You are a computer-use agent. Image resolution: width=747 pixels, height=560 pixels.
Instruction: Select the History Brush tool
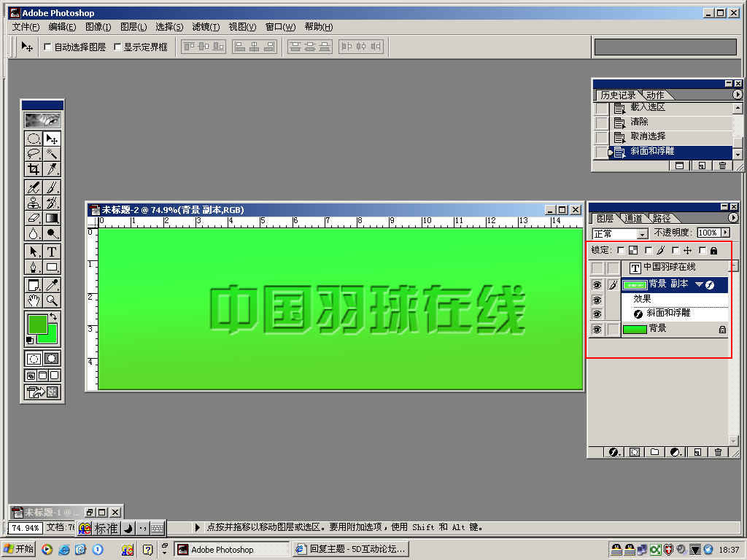(x=52, y=203)
